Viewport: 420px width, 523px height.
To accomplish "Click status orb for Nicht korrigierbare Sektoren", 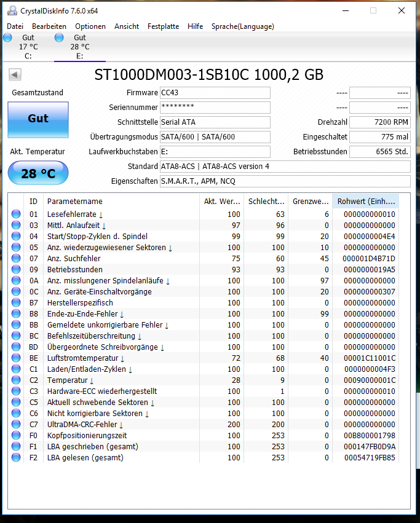I will tap(16, 413).
